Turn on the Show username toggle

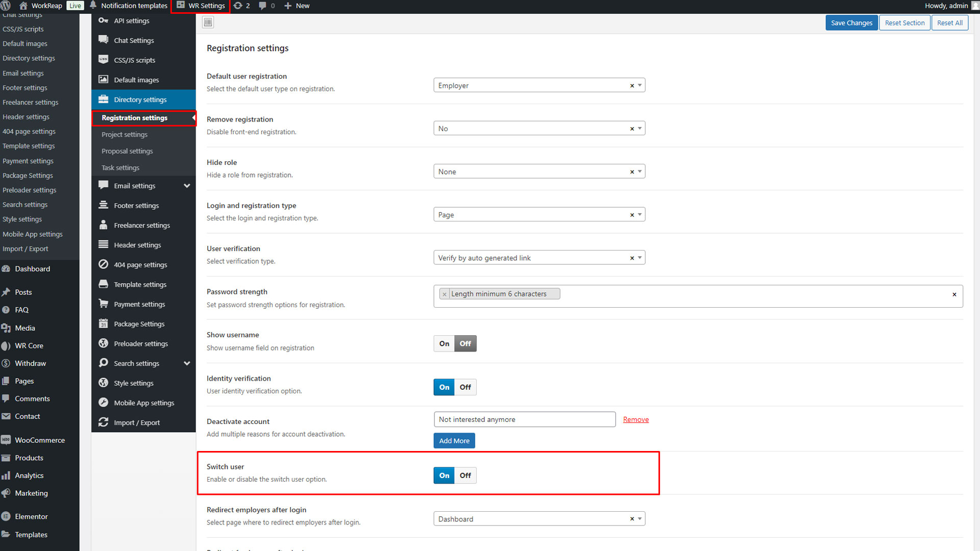point(444,344)
